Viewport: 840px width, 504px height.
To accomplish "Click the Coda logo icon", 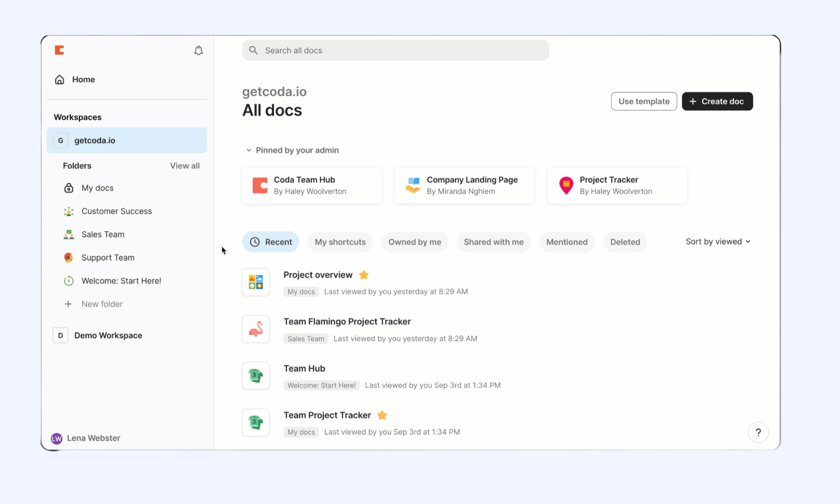I will click(59, 50).
